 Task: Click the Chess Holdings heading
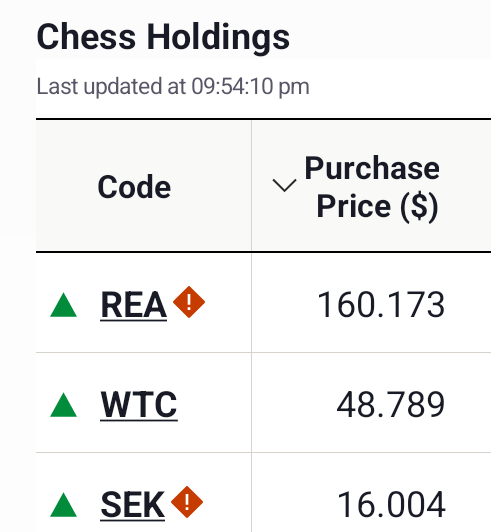(163, 37)
